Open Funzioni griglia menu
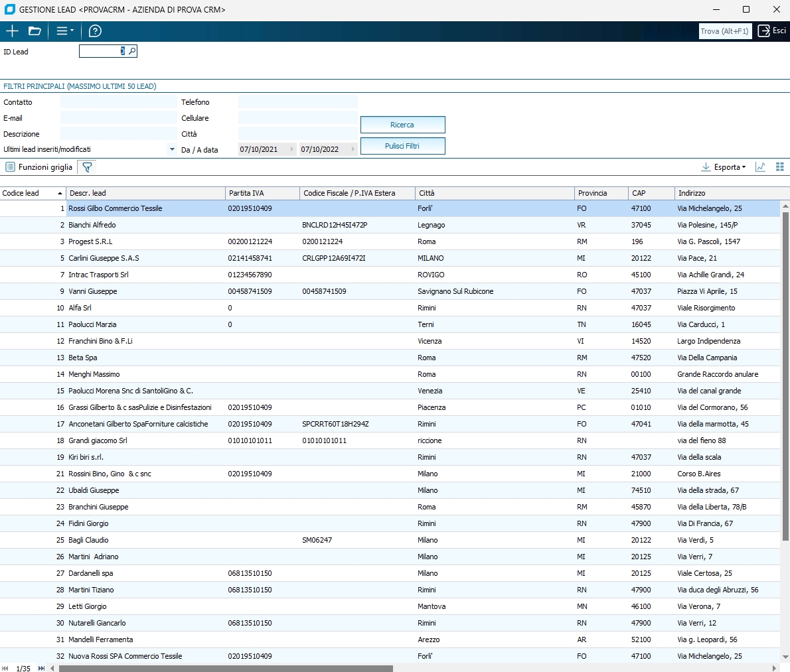790x672 pixels. point(39,167)
